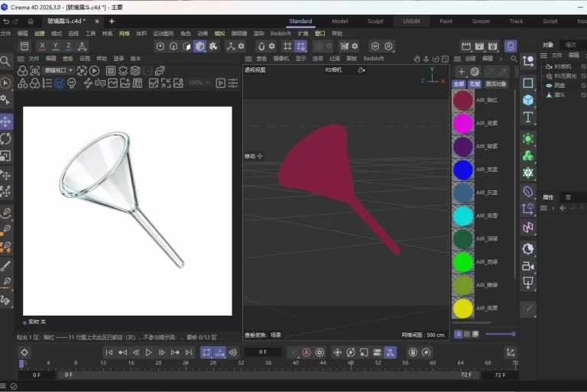Expand material manager menu overflow chevron

pyautogui.click(x=501, y=59)
